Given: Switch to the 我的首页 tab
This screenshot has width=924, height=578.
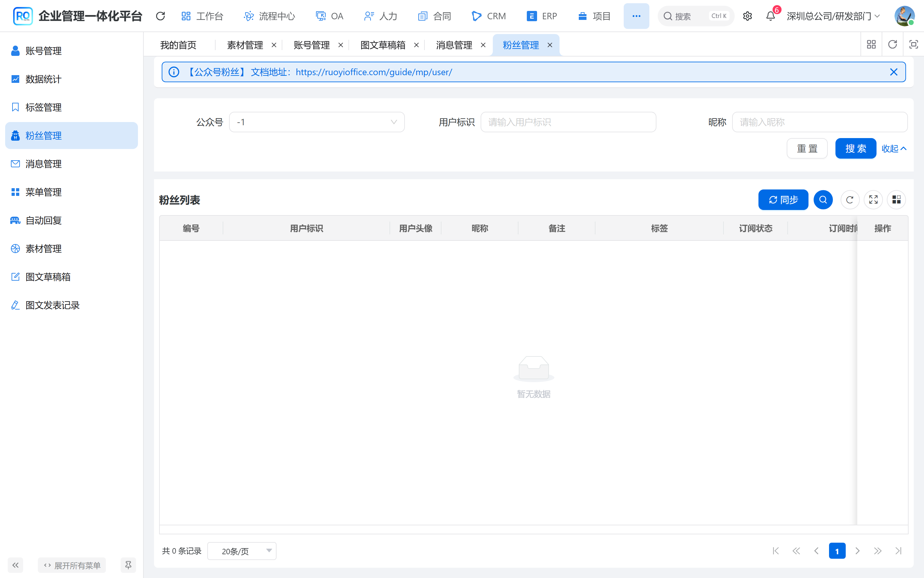Looking at the screenshot, I should (178, 45).
